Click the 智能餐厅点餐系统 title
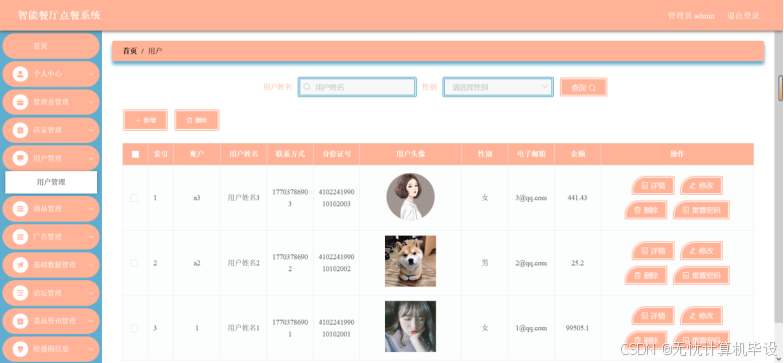The width and height of the screenshot is (784, 363). pos(60,15)
